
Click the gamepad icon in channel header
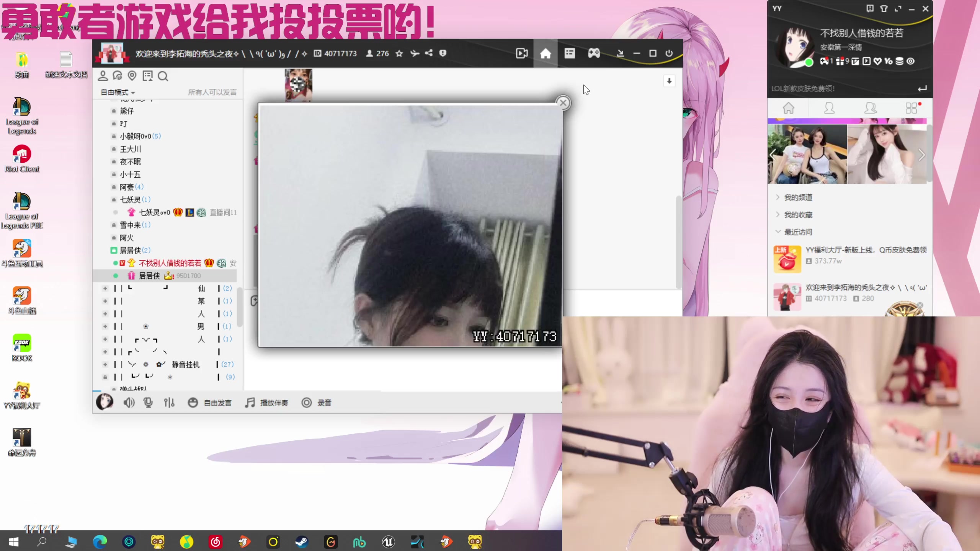(x=594, y=53)
